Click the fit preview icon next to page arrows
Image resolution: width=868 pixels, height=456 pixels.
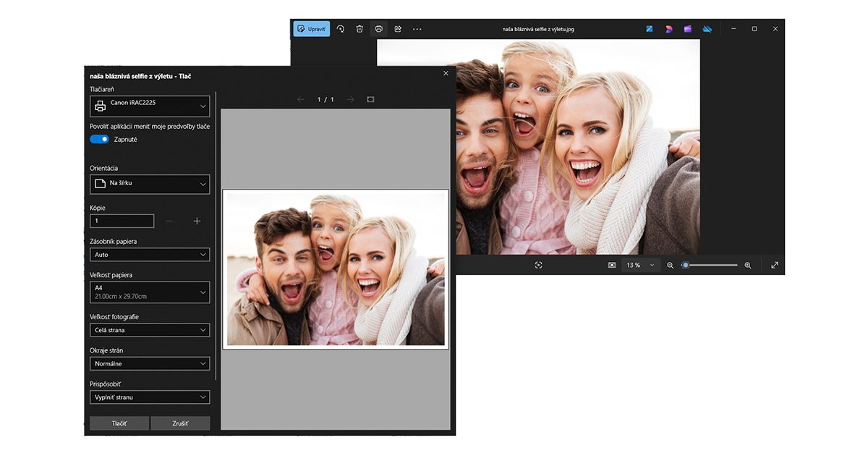click(x=370, y=99)
